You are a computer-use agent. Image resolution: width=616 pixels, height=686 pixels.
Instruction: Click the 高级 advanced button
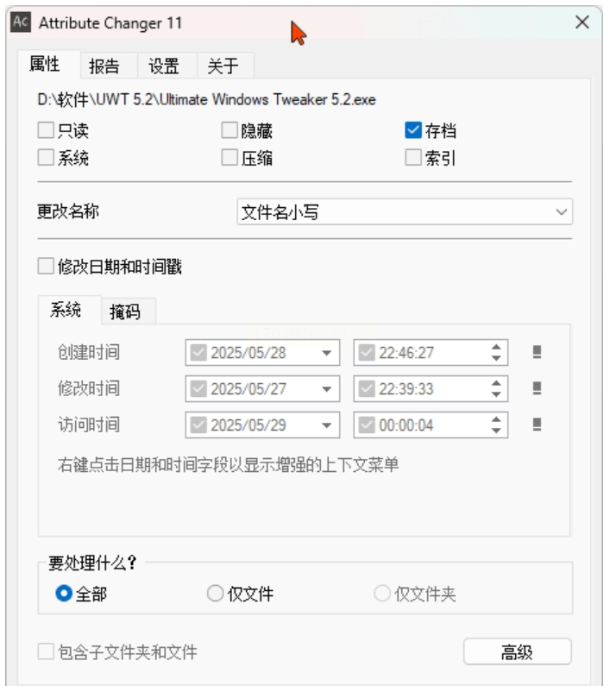[x=517, y=652]
